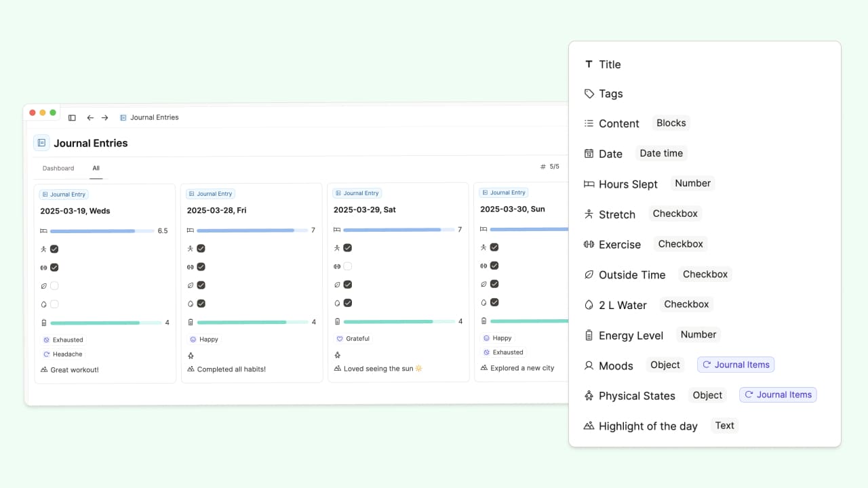Click the Journal Entries page icon beside heading
Image resolution: width=868 pixels, height=488 pixels.
coord(41,143)
